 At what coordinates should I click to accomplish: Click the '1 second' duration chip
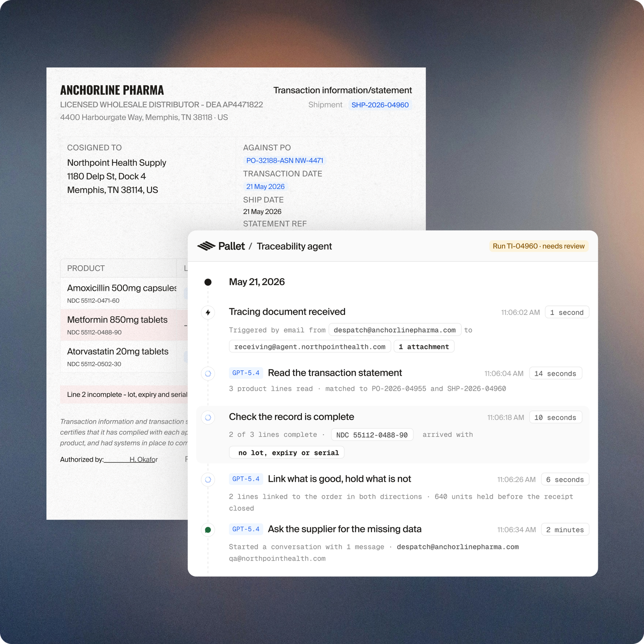point(567,312)
